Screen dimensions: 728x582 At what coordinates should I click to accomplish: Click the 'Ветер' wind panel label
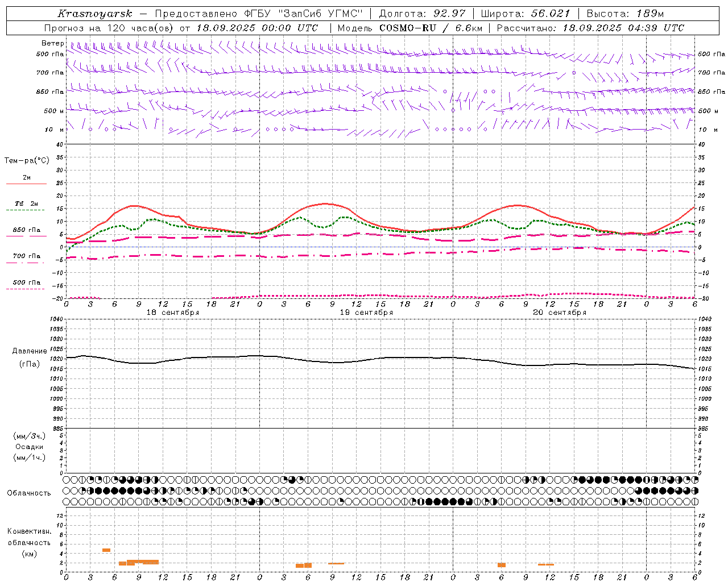[x=52, y=43]
